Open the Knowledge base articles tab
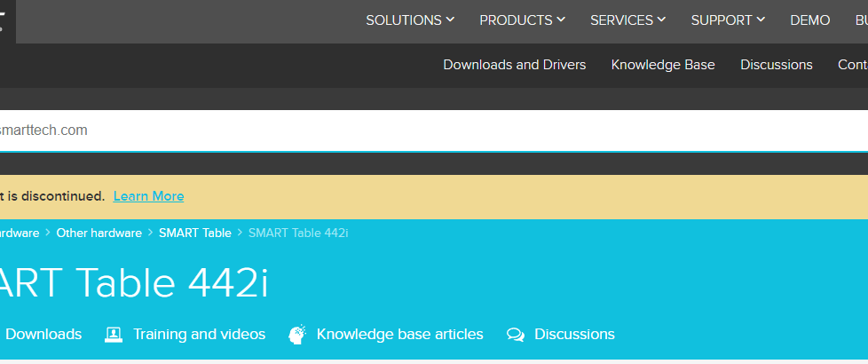Viewport: 868px width, 364px height. click(x=399, y=335)
